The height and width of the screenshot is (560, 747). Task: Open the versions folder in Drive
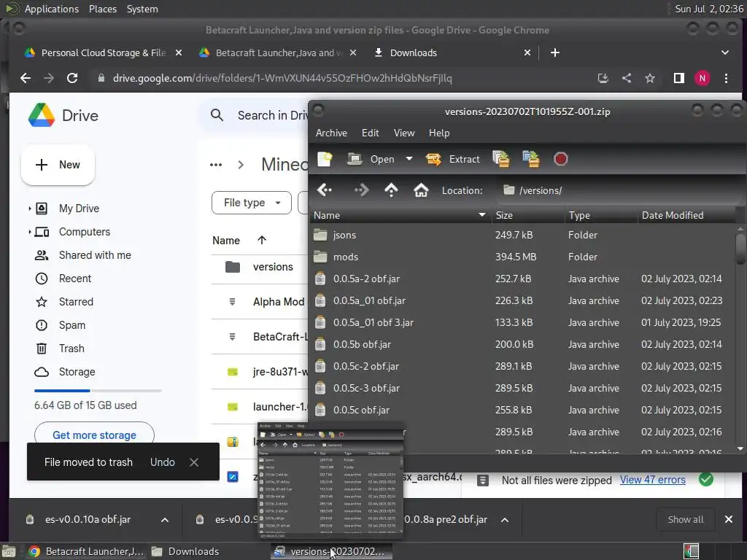point(273,267)
